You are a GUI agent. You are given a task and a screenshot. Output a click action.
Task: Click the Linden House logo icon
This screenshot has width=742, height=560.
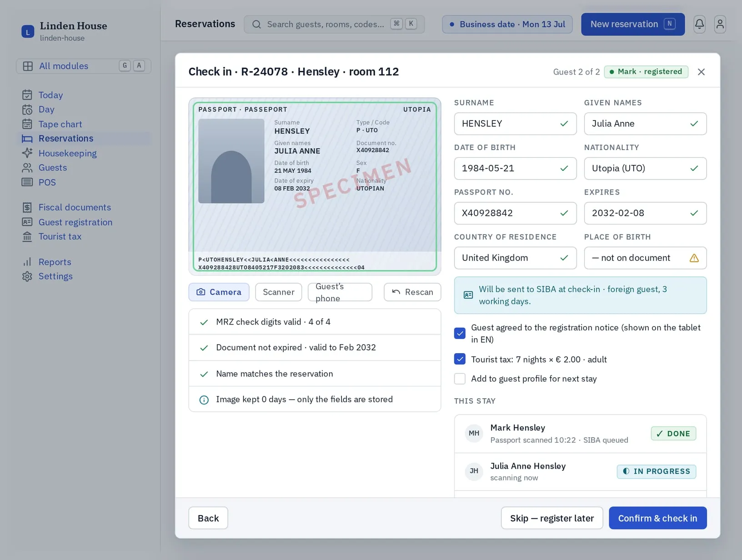point(28,31)
